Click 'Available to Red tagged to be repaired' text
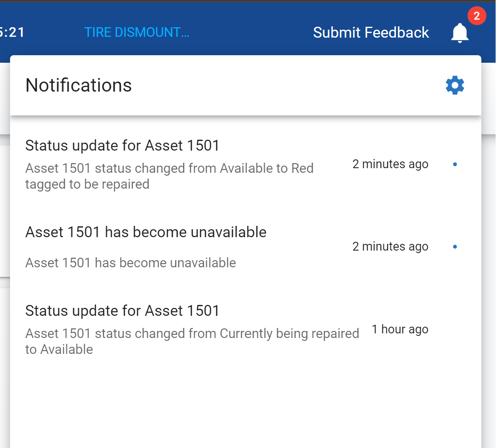Viewport: 496px width, 448px height. pyautogui.click(x=169, y=176)
